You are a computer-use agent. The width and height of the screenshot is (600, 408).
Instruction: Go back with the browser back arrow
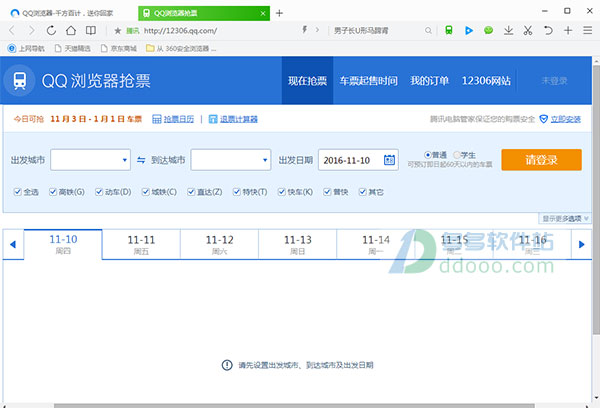click(x=12, y=30)
